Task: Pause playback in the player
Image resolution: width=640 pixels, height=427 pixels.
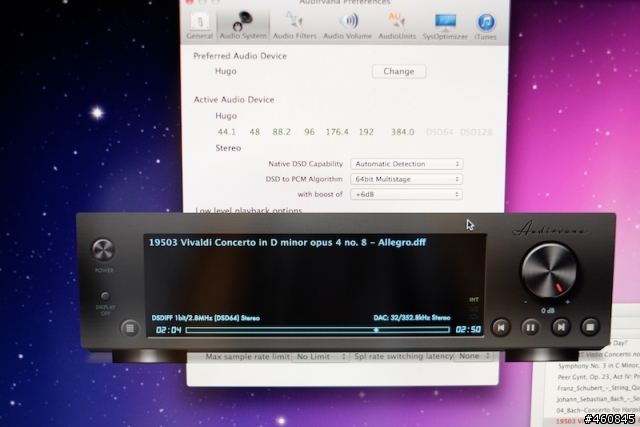Action: point(530,327)
